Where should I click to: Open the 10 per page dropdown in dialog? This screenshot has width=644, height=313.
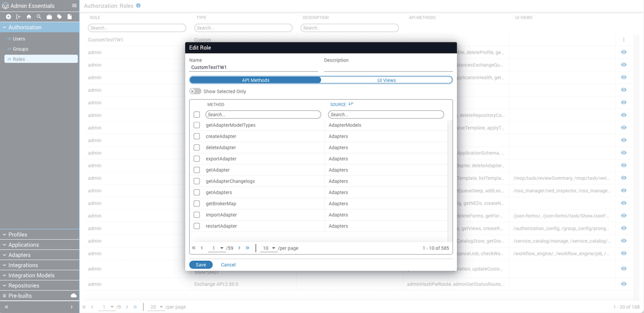(x=268, y=248)
